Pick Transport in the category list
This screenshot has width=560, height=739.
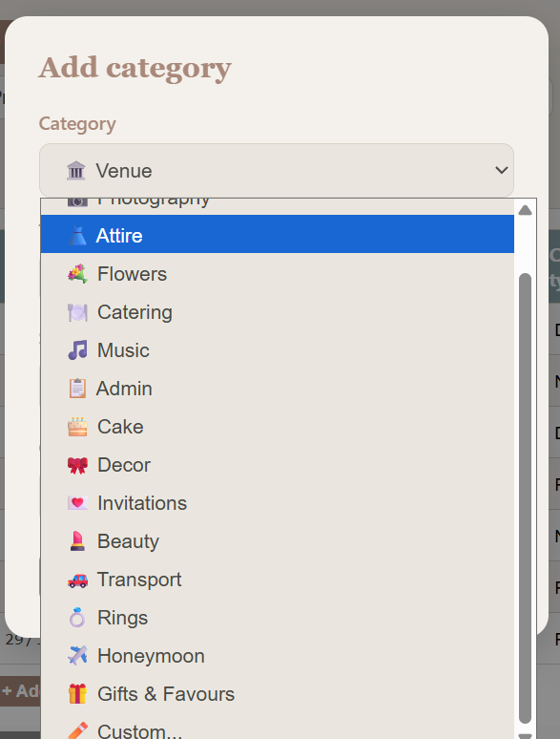click(278, 580)
